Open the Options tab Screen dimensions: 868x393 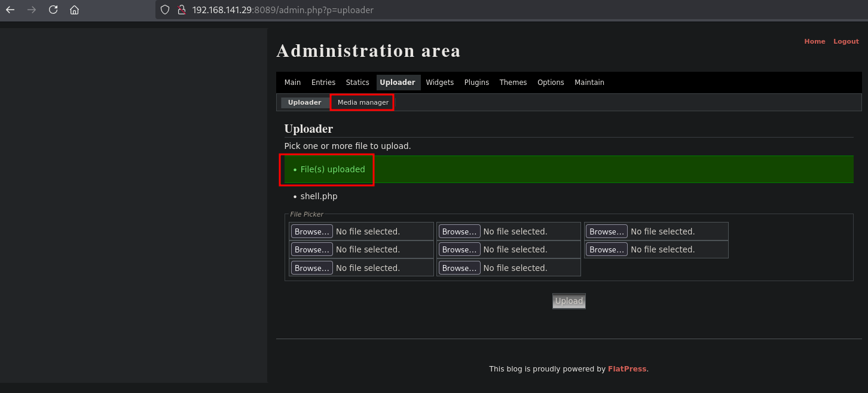coord(551,83)
